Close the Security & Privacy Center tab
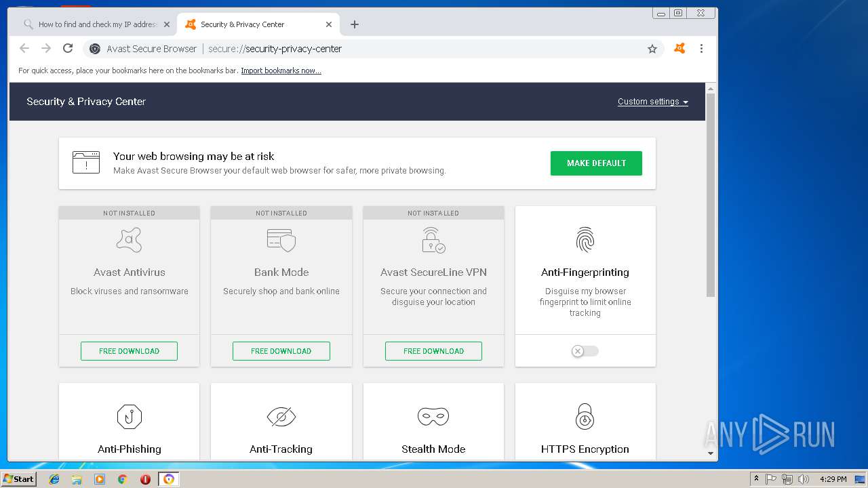868x488 pixels. [329, 24]
